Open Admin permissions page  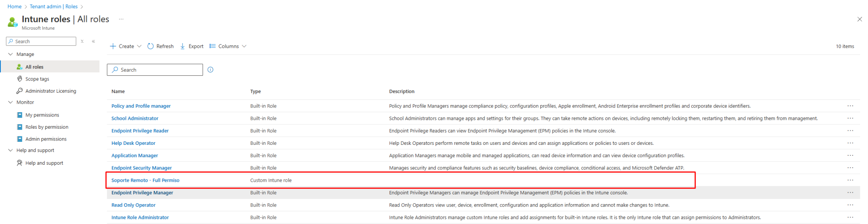[46, 139]
